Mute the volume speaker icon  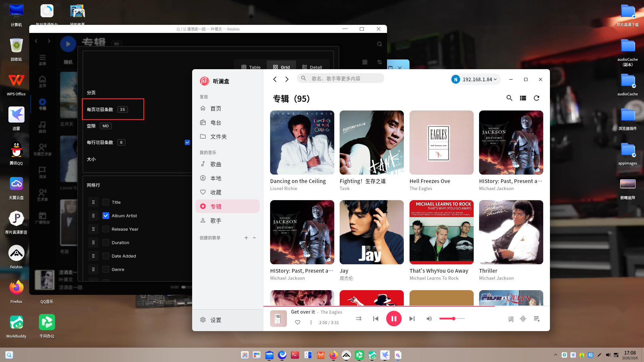[429, 319]
